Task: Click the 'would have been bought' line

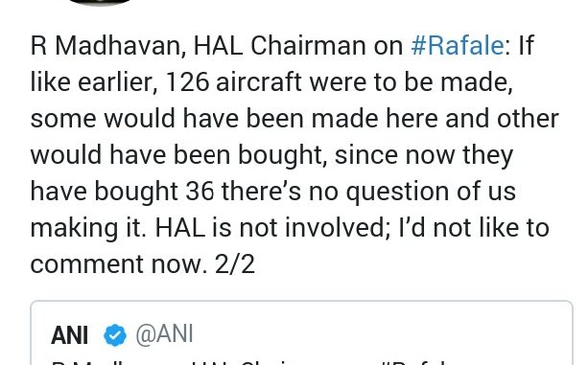Action: pyautogui.click(x=271, y=155)
